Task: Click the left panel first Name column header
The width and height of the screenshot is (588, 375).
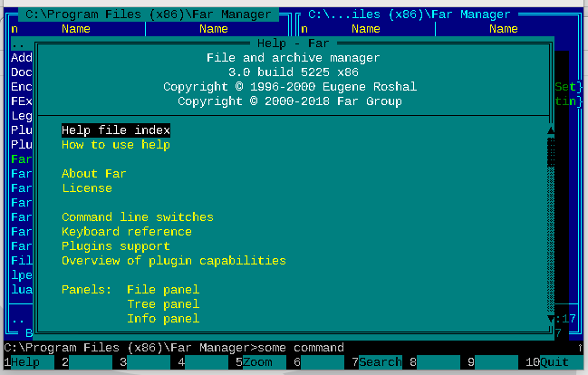Action: (x=76, y=29)
